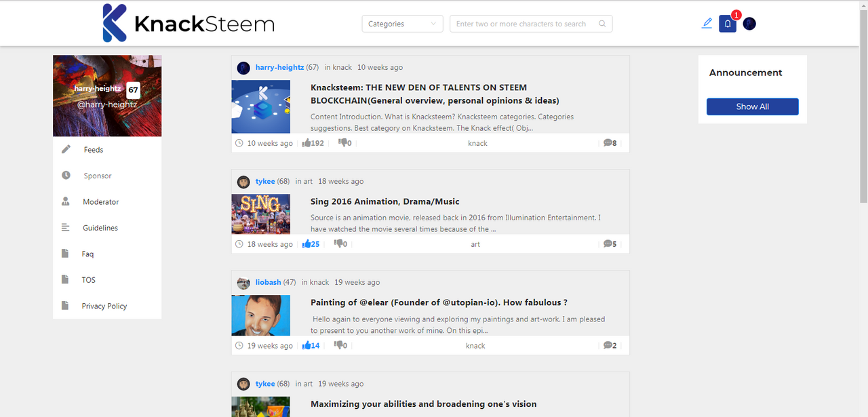Open liobash author link

[269, 282]
